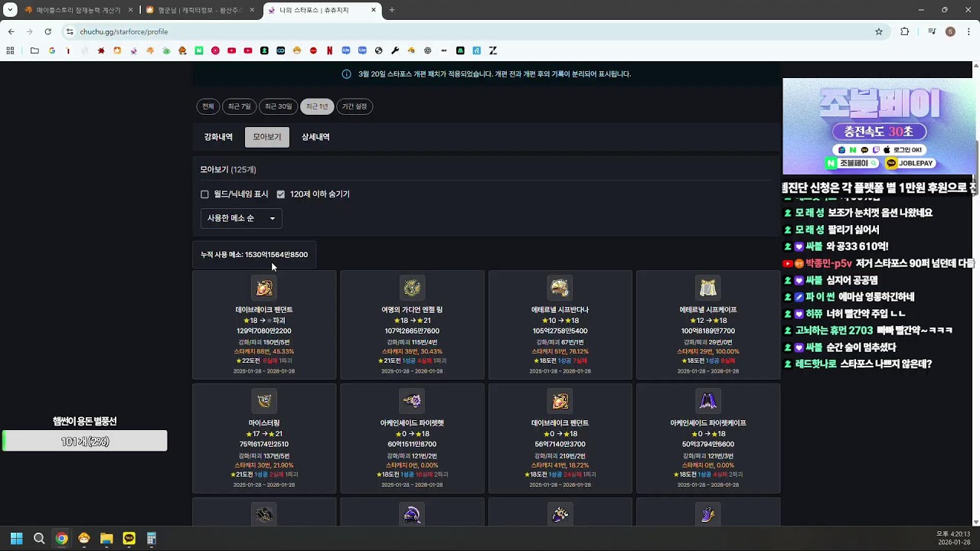Click chat message 와 공33 610억!
The height and width of the screenshot is (551, 980).
tap(857, 246)
